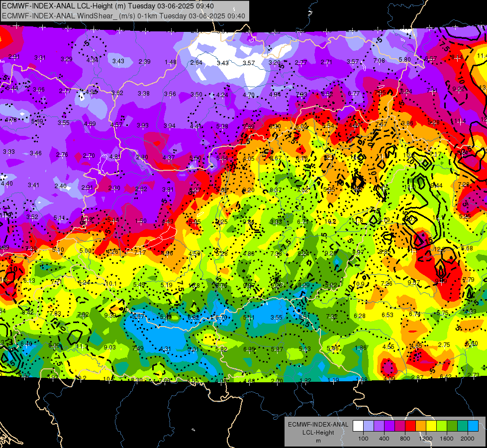The height and width of the screenshot is (448, 487).
Task: Click the wind shear value 2.80
Action: [142, 157]
